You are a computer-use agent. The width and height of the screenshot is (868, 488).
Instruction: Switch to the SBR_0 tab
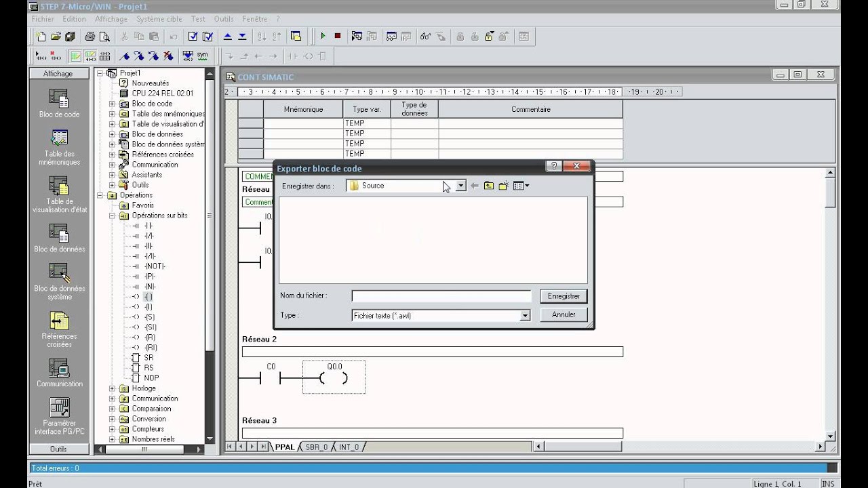(x=317, y=447)
